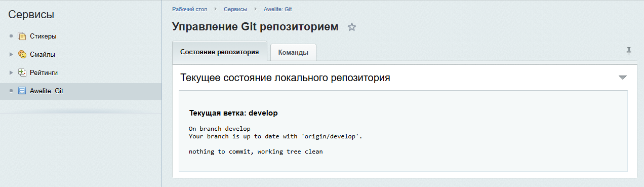Open breadcrumb arrow after Рабочий стол
The width and height of the screenshot is (644, 187).
click(x=215, y=9)
